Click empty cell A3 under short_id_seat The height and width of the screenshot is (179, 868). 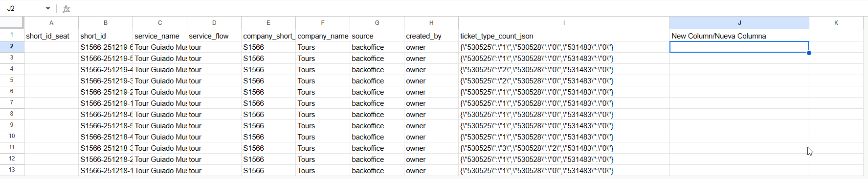coord(51,58)
